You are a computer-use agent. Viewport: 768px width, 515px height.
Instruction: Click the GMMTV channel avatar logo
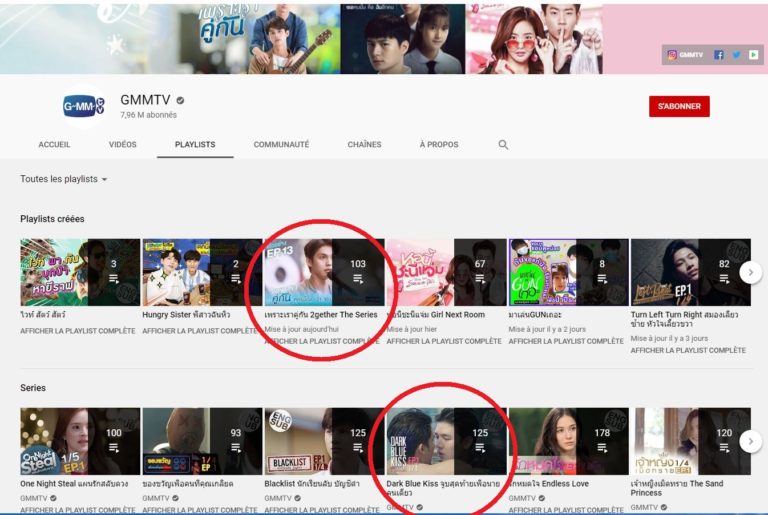pos(82,106)
